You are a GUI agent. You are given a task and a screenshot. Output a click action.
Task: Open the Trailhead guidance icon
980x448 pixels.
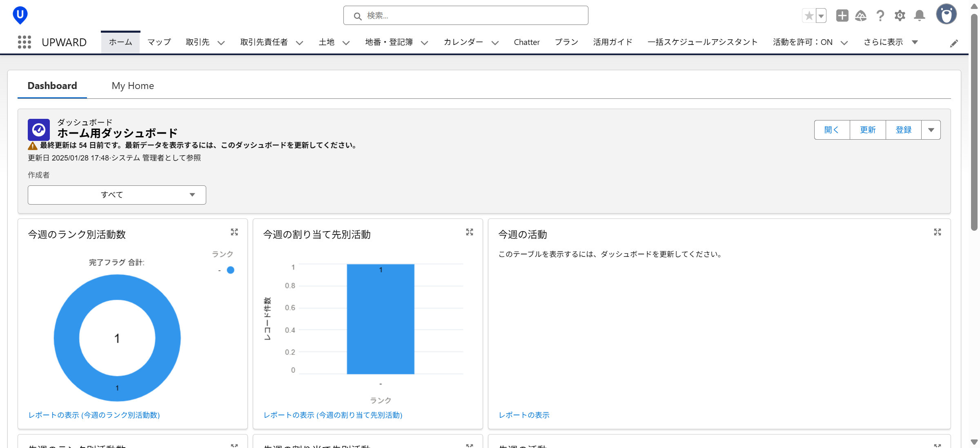[x=861, y=16]
